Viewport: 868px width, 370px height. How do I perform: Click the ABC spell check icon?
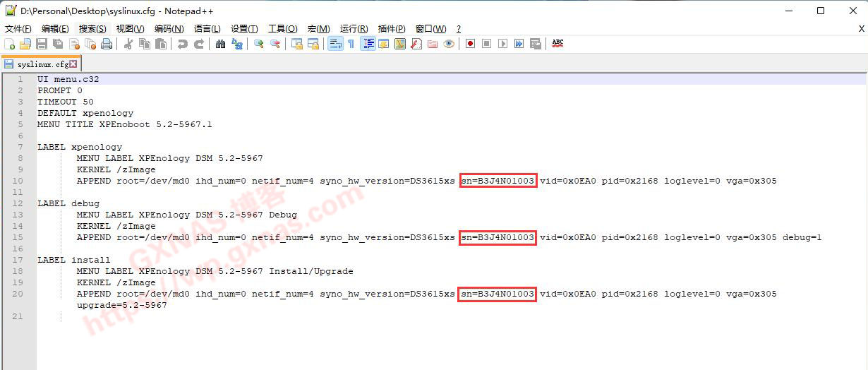(x=557, y=44)
